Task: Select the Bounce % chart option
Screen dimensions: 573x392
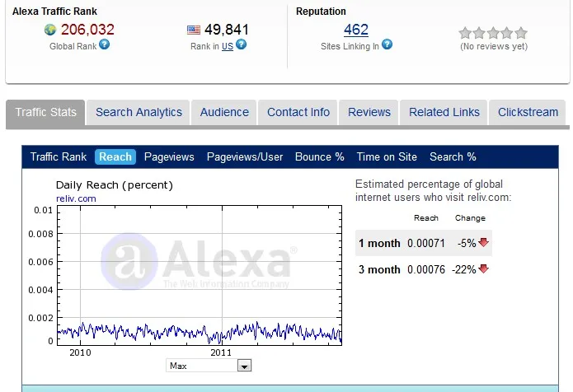Action: 320,157
